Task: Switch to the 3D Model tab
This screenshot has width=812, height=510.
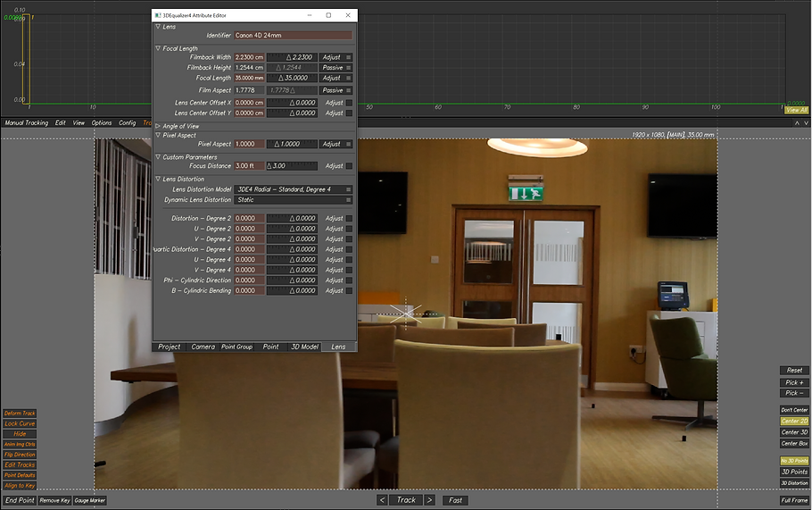Action: (x=304, y=347)
